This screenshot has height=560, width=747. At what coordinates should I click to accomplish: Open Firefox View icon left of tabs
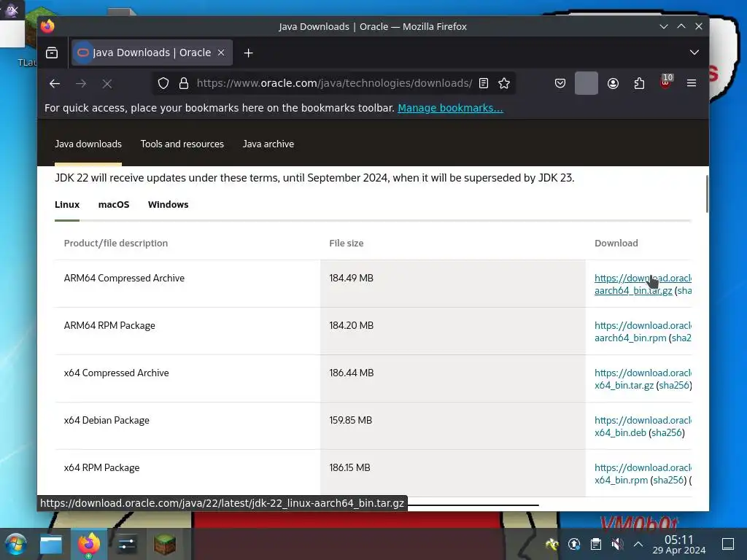point(52,52)
